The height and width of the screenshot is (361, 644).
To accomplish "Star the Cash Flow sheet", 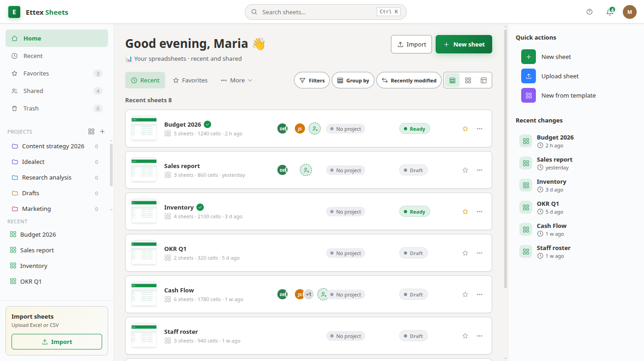I will [x=465, y=295].
